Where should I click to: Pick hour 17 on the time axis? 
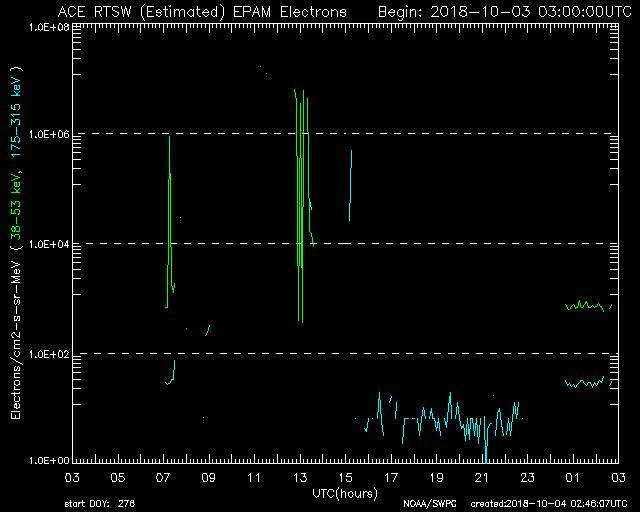click(390, 478)
